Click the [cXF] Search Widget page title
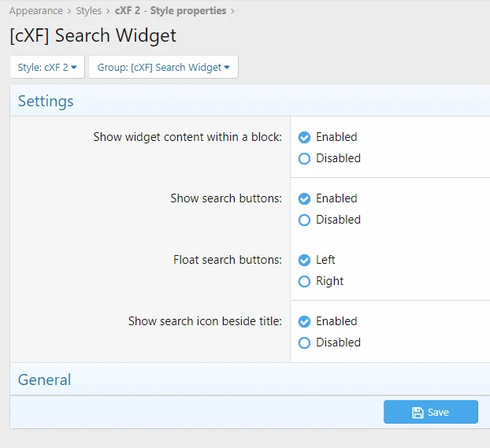Image resolution: width=490 pixels, height=448 pixels. [93, 36]
